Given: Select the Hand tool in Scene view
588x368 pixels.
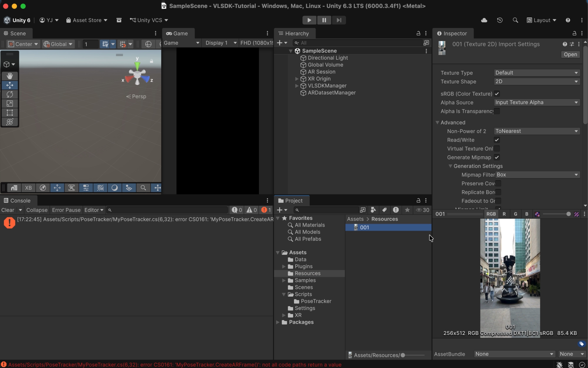Looking at the screenshot, I should pyautogui.click(x=10, y=76).
